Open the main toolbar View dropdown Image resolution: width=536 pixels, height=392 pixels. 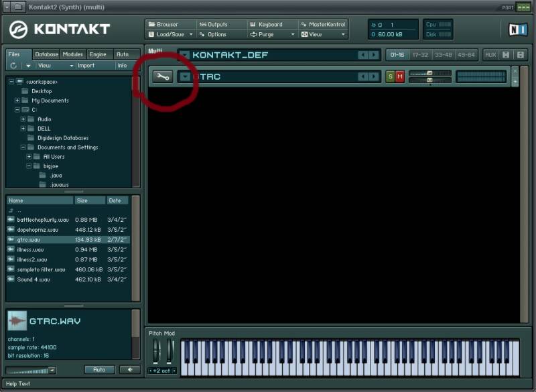pos(343,35)
